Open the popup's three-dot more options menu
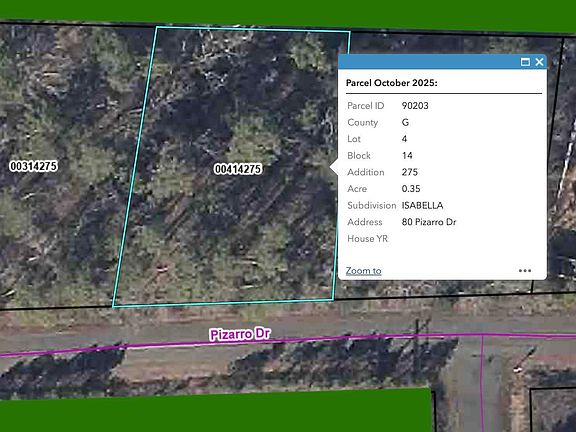Viewport: 576px width, 432px height. click(525, 271)
